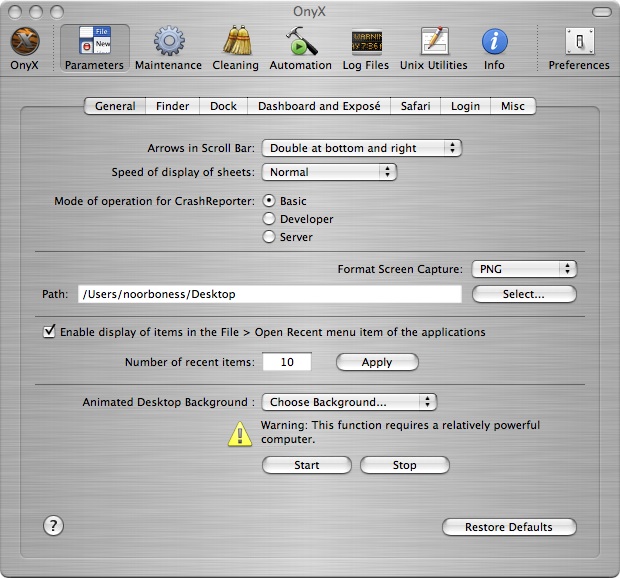The width and height of the screenshot is (620, 578).
Task: Switch to the Dock tab
Action: [x=223, y=106]
